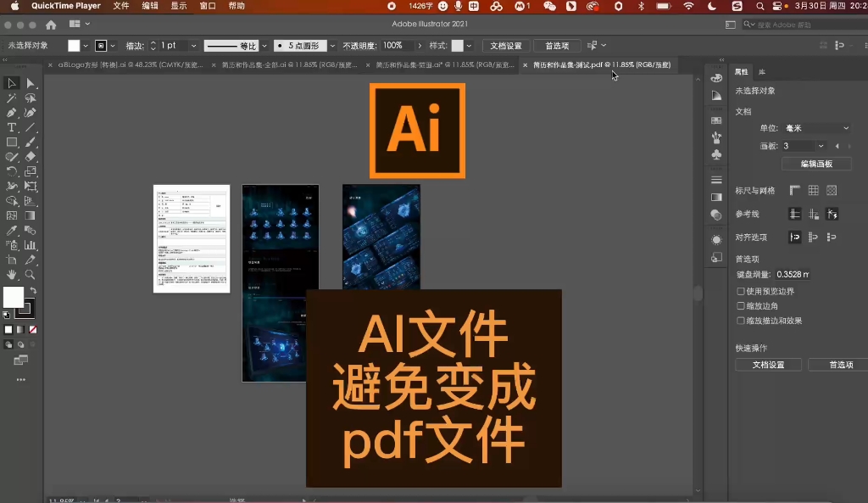Select the Type tool
Image resolution: width=868 pixels, height=503 pixels.
tap(12, 127)
